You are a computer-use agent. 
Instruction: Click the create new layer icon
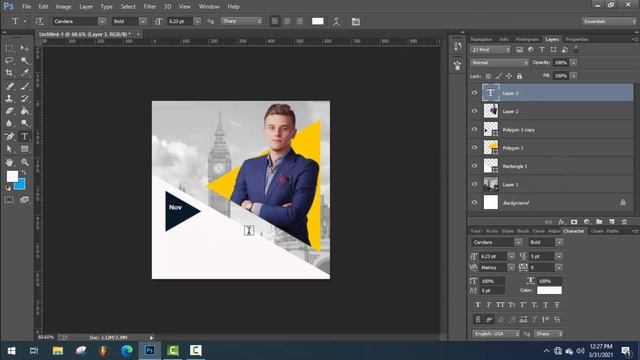click(x=611, y=222)
